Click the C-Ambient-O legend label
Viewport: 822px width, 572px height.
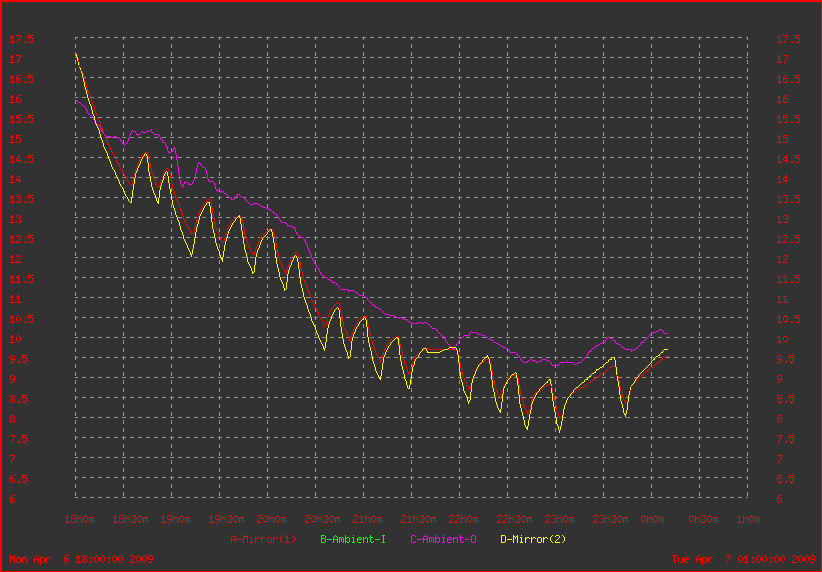(444, 539)
